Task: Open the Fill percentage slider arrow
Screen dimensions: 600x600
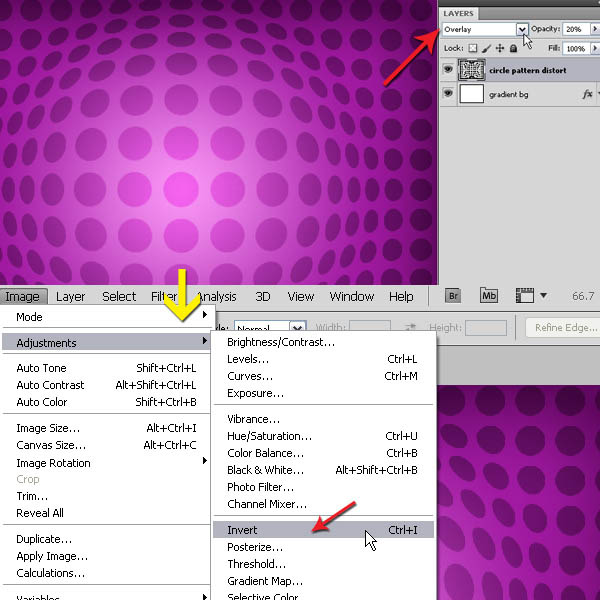Action: click(x=593, y=48)
